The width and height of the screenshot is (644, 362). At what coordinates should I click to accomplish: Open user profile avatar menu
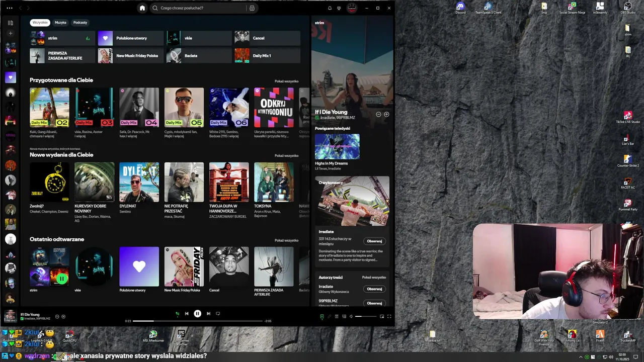[x=352, y=8]
